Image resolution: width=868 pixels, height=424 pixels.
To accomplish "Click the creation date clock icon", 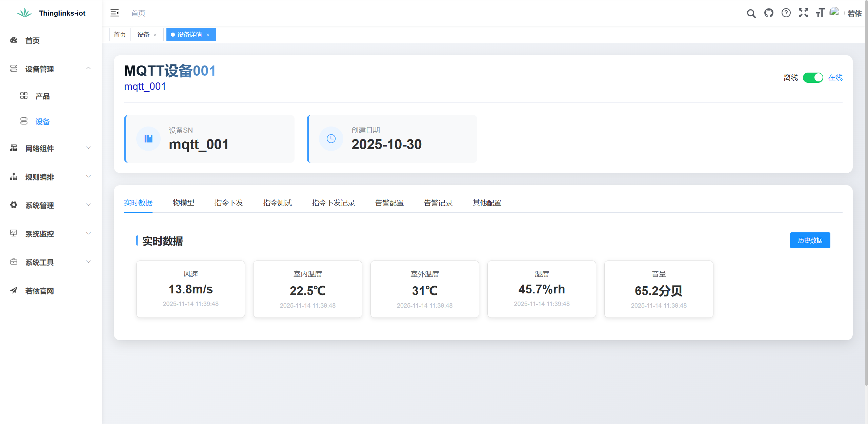I will click(331, 139).
